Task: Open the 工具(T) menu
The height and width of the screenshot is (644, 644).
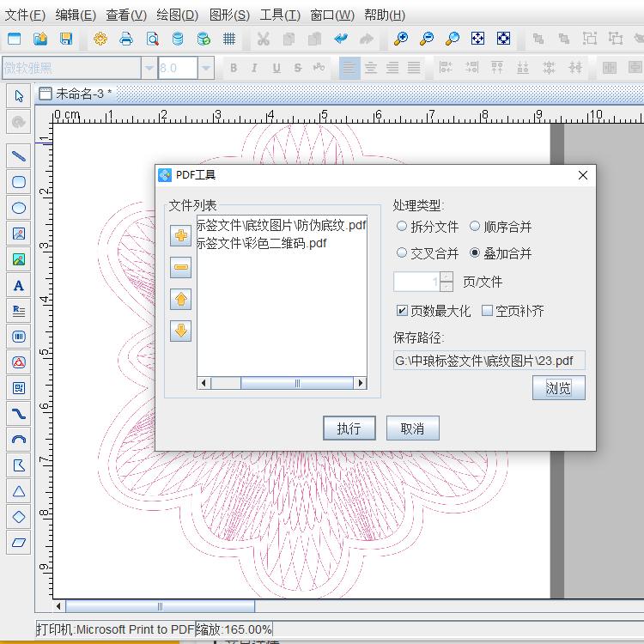Action: pyautogui.click(x=280, y=15)
